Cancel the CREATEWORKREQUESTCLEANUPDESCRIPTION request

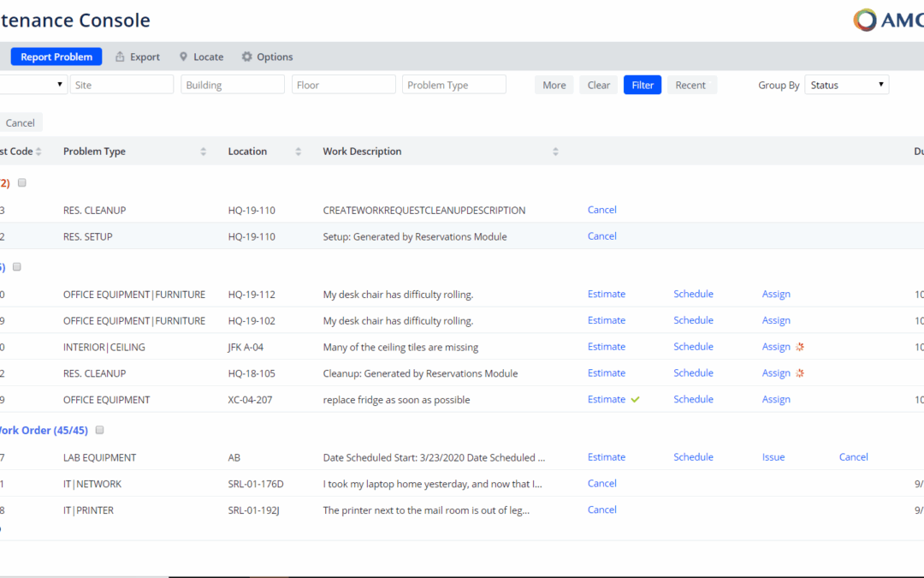[x=601, y=210]
